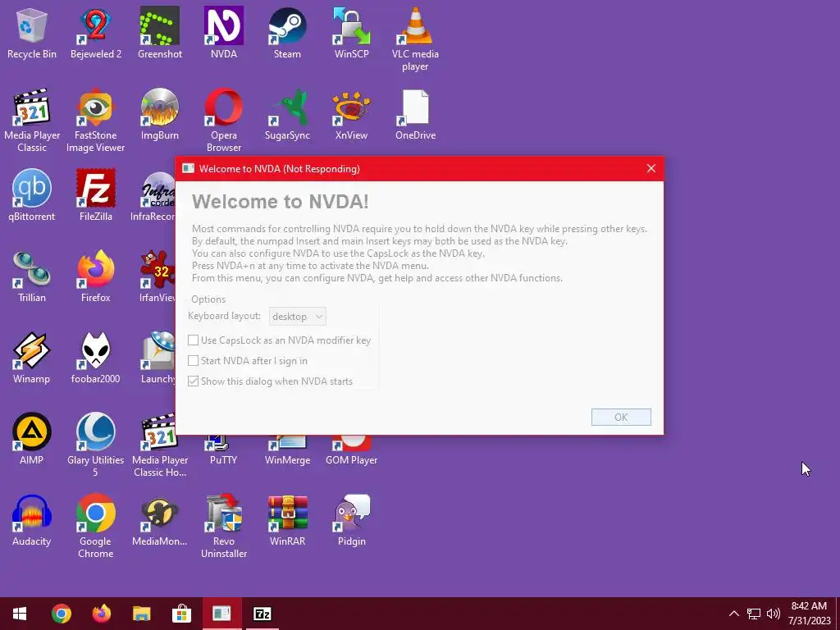Click the GOM Player desktop shortcut
Viewport: 840px width, 630px height.
(351, 451)
